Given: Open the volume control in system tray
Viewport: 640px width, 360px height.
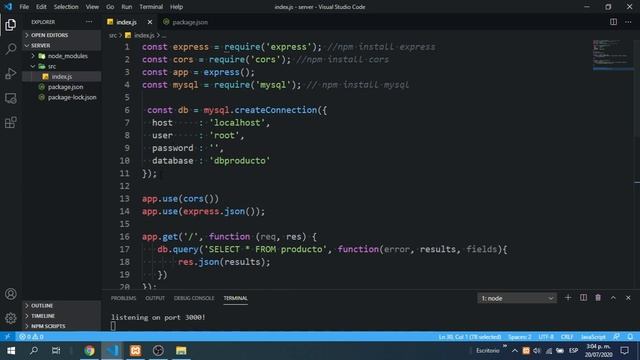Looking at the screenshot, I should 537,351.
